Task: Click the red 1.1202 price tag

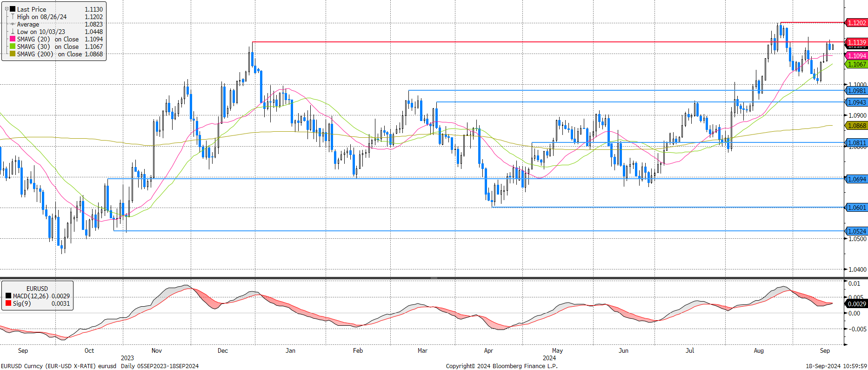Action: 856,23
